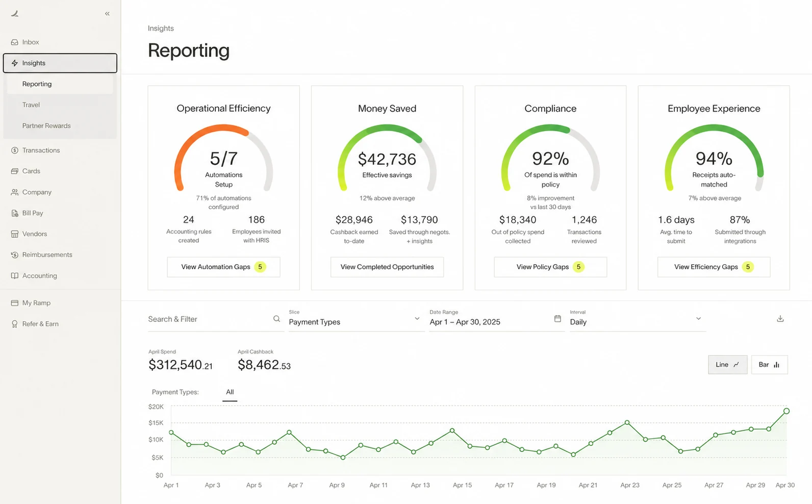The image size is (812, 504).
Task: Click the Inbox tray icon
Action: click(15, 42)
